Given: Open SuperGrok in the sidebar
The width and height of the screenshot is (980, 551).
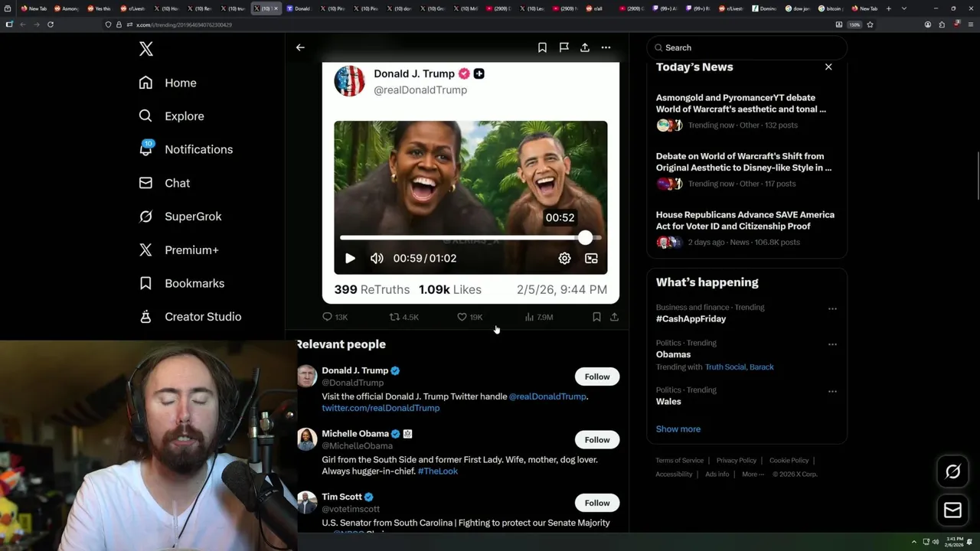Looking at the screenshot, I should (x=180, y=217).
